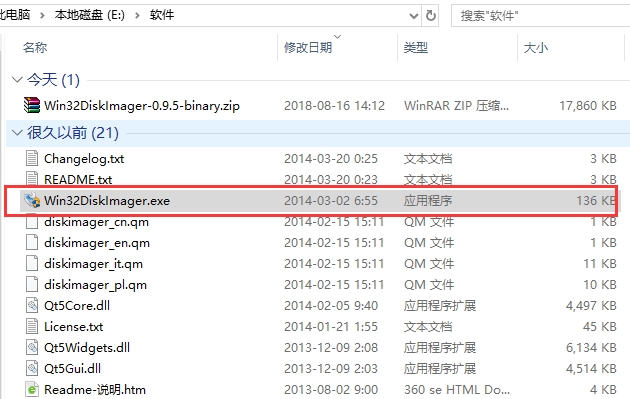
Task: Select the Qt5Gui.dll file name
Action: tap(72, 368)
